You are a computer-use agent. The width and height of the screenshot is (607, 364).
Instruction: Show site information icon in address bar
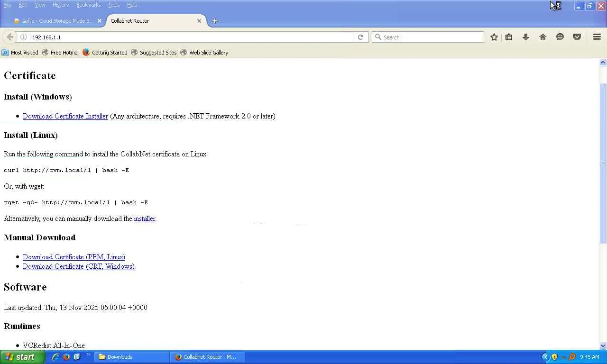(24, 37)
